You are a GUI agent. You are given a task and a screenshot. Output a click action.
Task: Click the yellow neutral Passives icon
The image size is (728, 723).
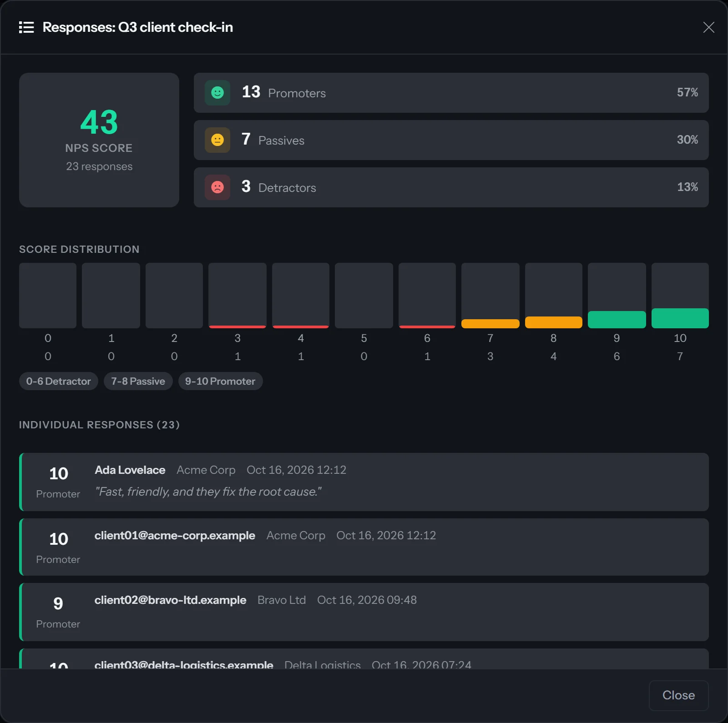click(217, 140)
